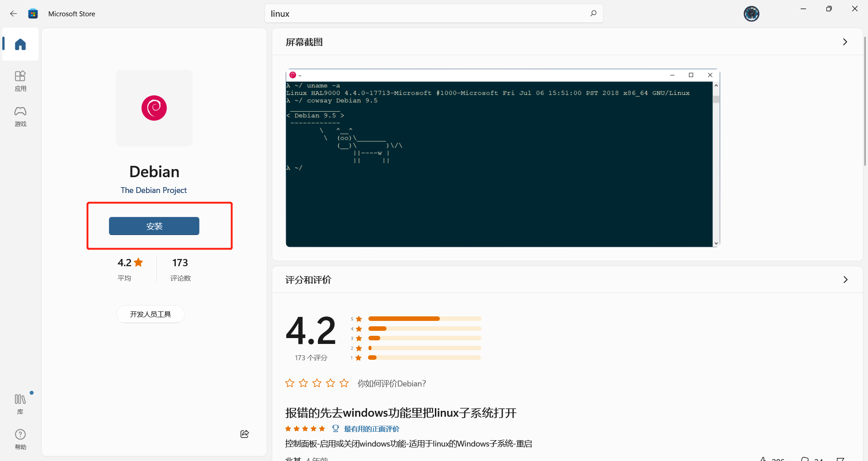Minimize the Microsoft Store window
This screenshot has height=461, width=868.
tap(803, 9)
